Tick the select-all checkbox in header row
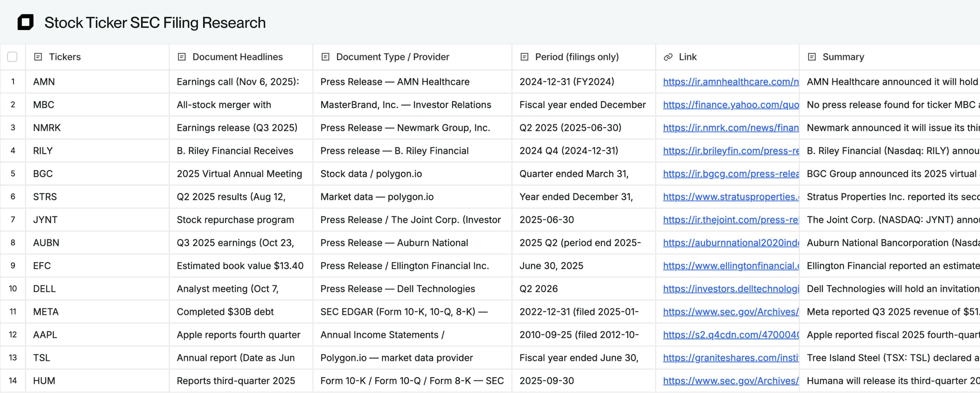The height and width of the screenshot is (393, 980). pos(12,57)
